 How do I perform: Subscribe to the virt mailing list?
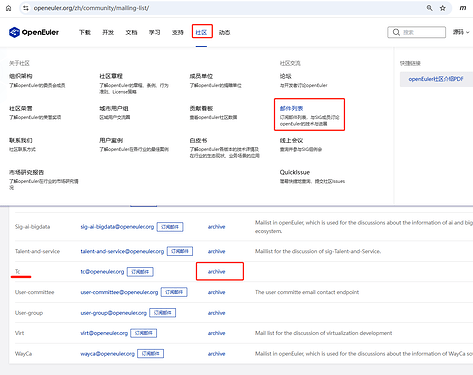[x=144, y=333]
